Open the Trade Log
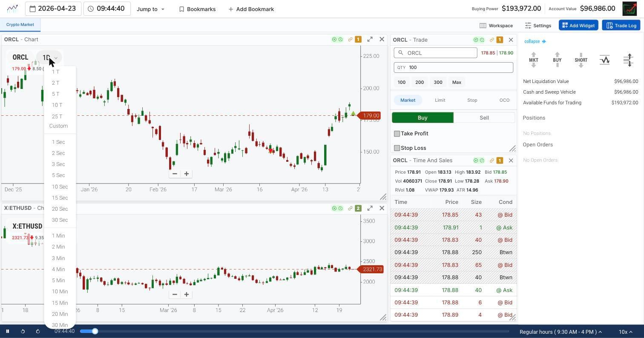Image resolution: width=644 pixels, height=338 pixels. coord(621,26)
